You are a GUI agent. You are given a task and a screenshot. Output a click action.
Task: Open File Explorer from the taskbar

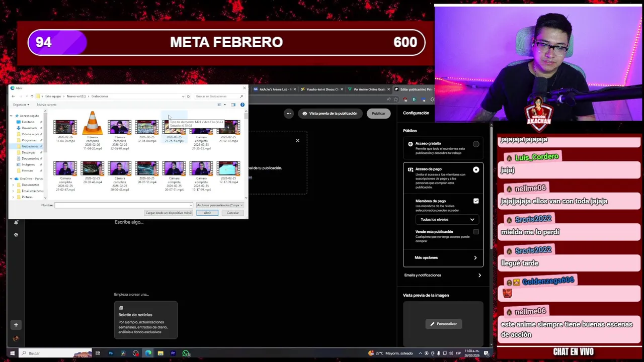pos(160,353)
